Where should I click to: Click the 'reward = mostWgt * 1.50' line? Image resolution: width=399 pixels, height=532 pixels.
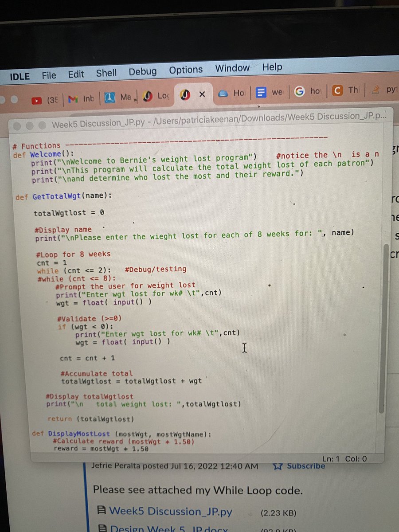(101, 449)
